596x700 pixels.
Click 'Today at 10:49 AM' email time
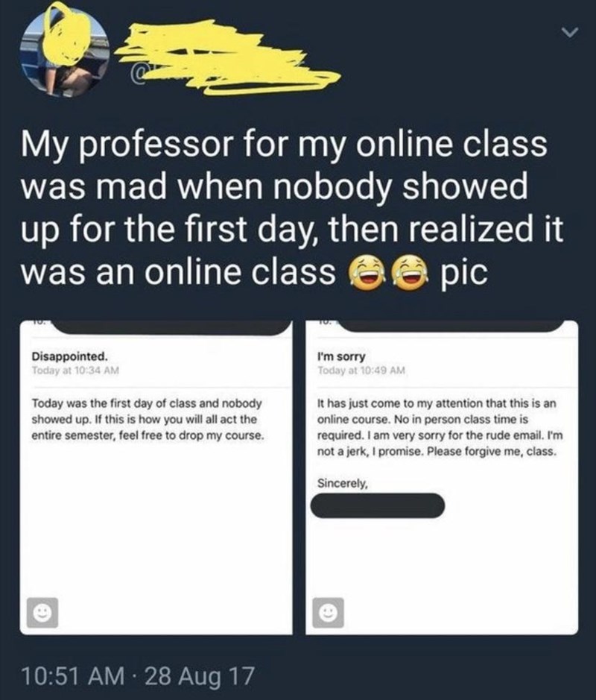pyautogui.click(x=361, y=370)
